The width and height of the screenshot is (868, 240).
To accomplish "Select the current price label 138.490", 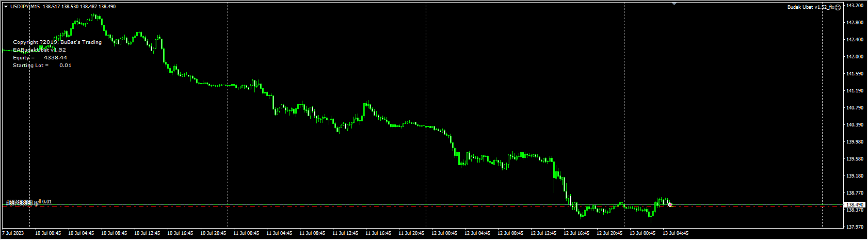I will (x=854, y=205).
